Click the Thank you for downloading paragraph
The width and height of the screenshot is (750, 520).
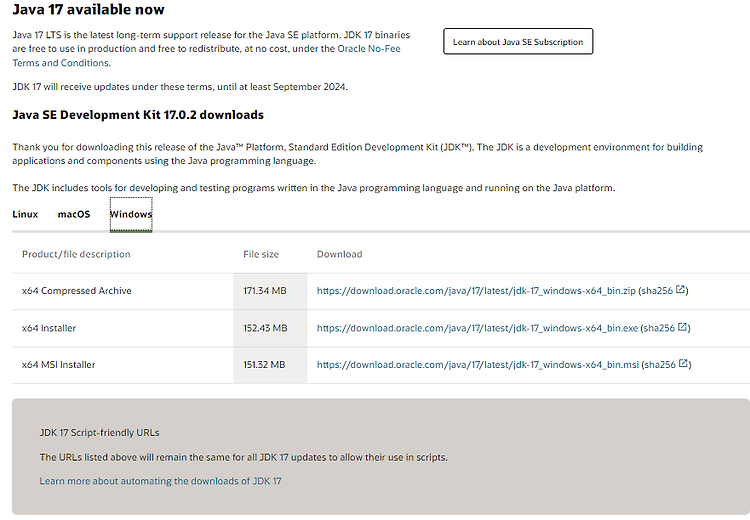point(357,154)
